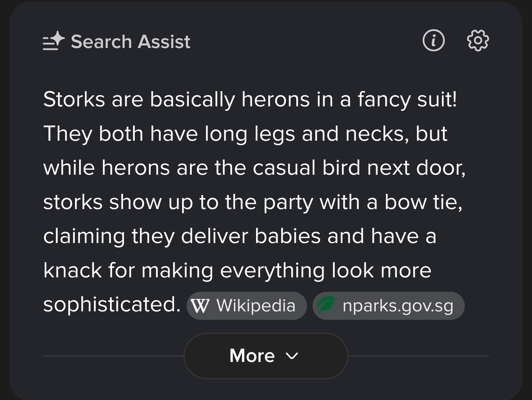Viewport: 532px width, 400px height.
Task: Click the divider line left of More
Action: [113, 356]
